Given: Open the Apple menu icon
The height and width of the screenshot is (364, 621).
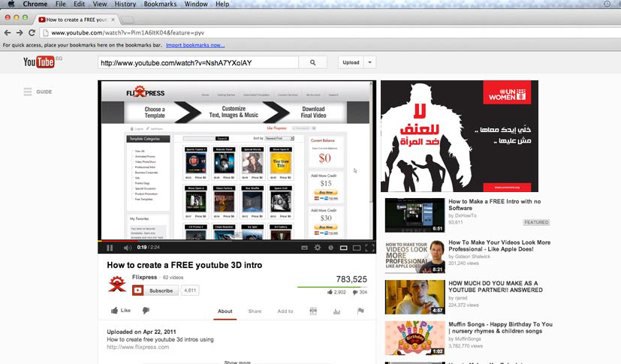Looking at the screenshot, I should (11, 4).
